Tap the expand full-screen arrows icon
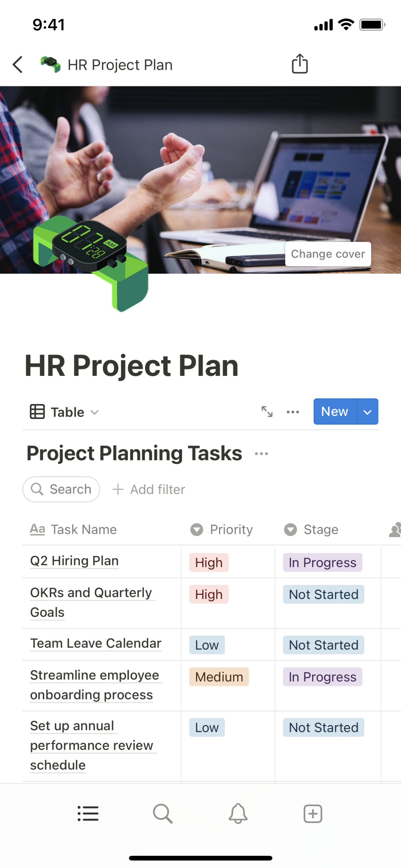 pos(267,412)
